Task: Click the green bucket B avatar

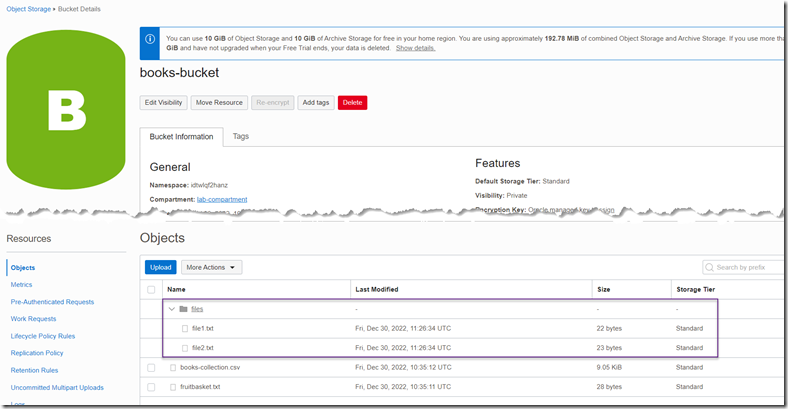Action: pyautogui.click(x=65, y=102)
